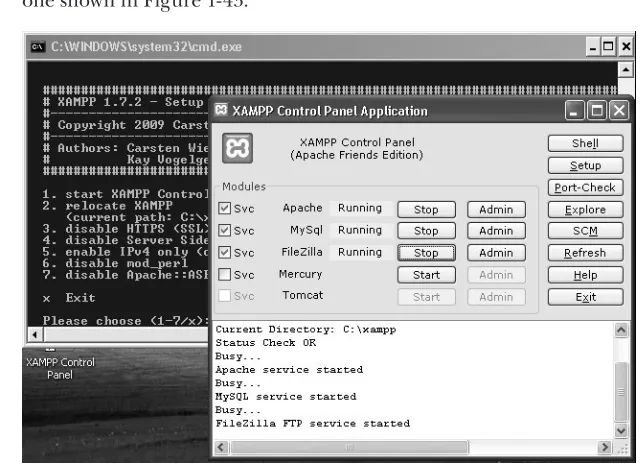Minimize the XAMPP Control Panel window
Image resolution: width=644 pixels, height=474 pixels.
(574, 111)
